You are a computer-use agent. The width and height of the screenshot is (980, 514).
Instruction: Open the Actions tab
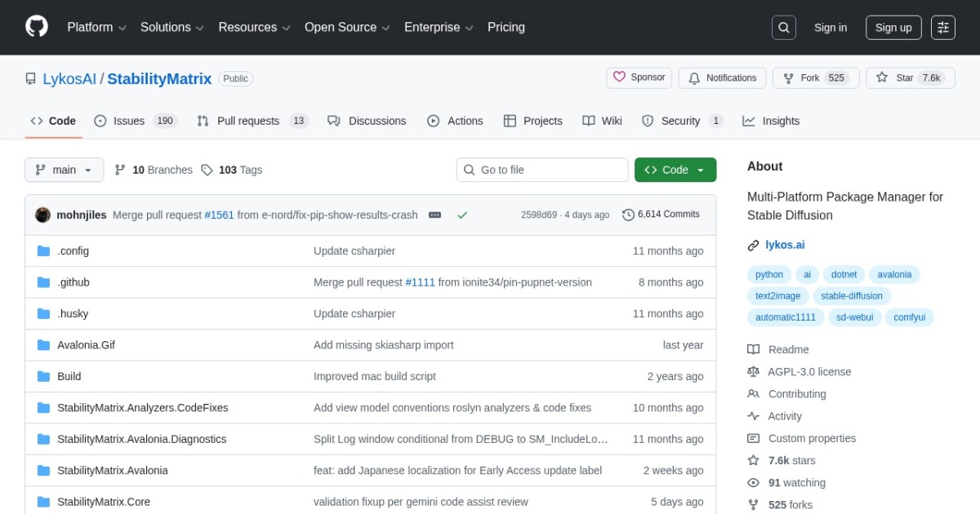point(455,121)
